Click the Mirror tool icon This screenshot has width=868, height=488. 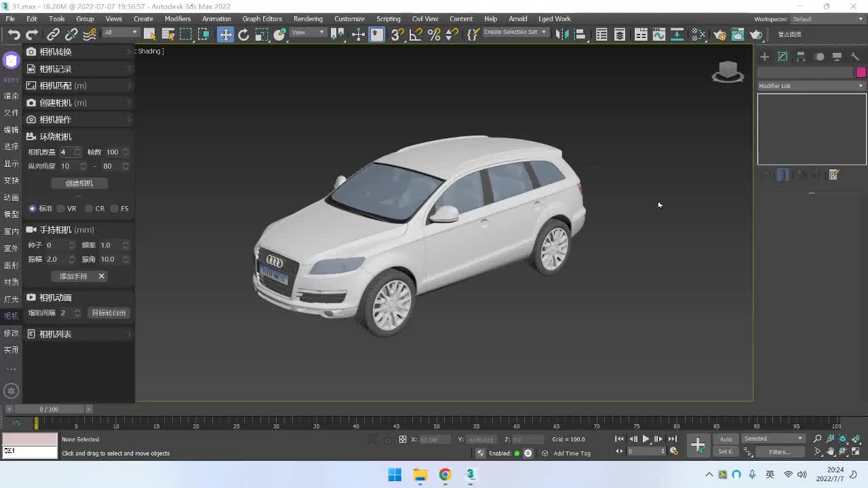tap(561, 35)
